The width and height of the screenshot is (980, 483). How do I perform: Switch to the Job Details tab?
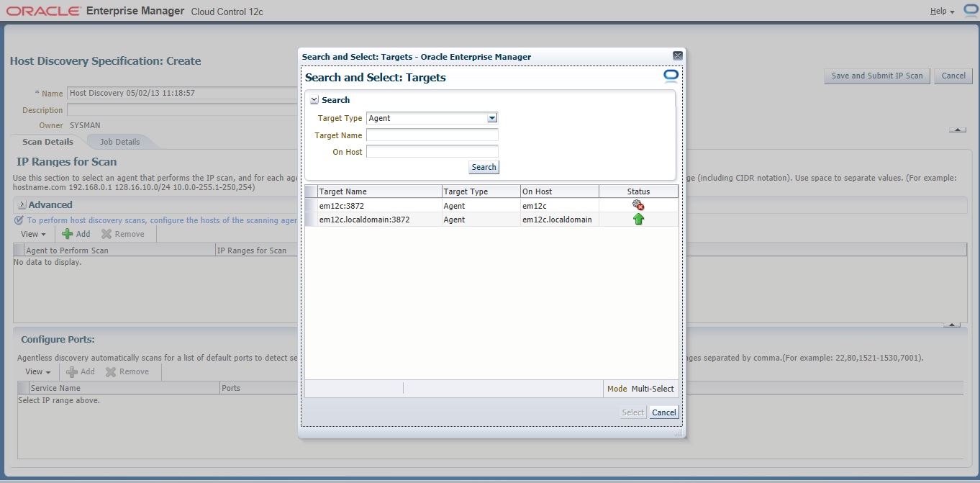coord(119,142)
